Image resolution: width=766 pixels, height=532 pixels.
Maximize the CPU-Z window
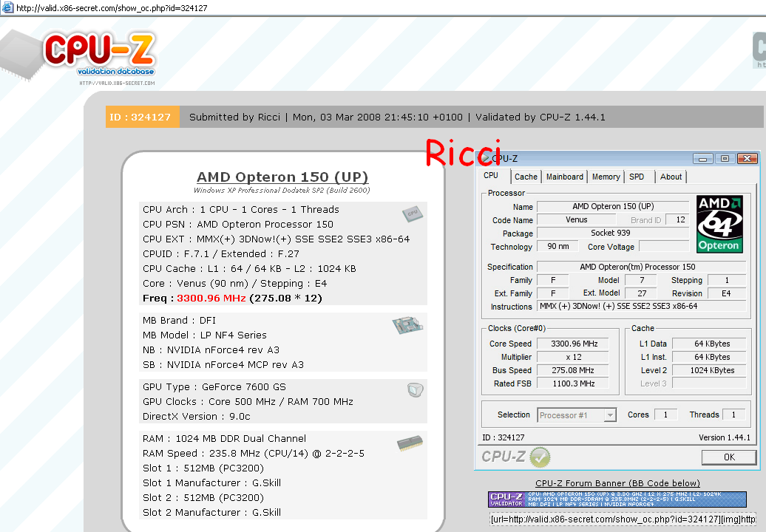click(x=725, y=159)
